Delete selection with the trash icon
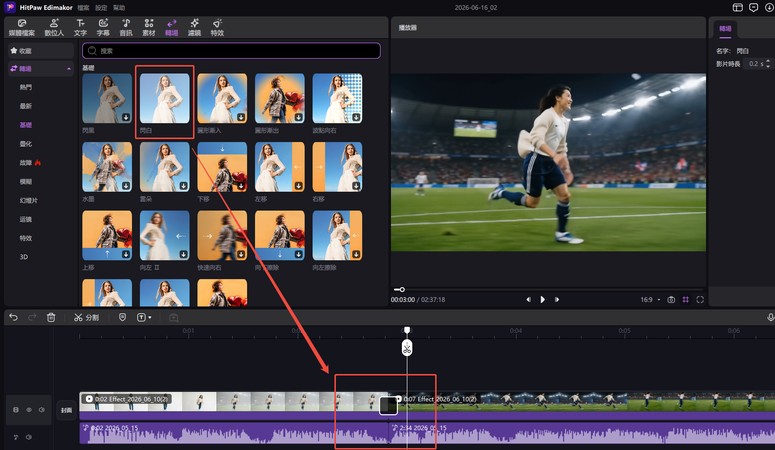775x450 pixels. click(51, 317)
